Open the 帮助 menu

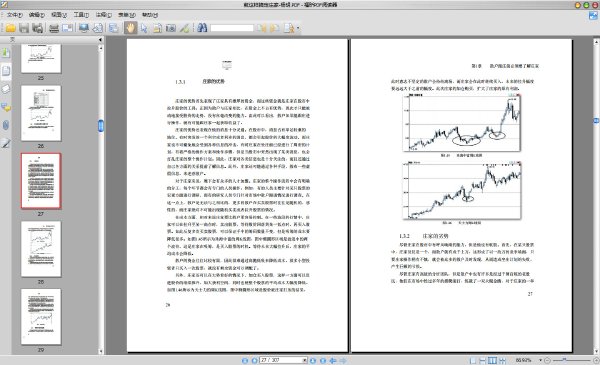(x=150, y=15)
